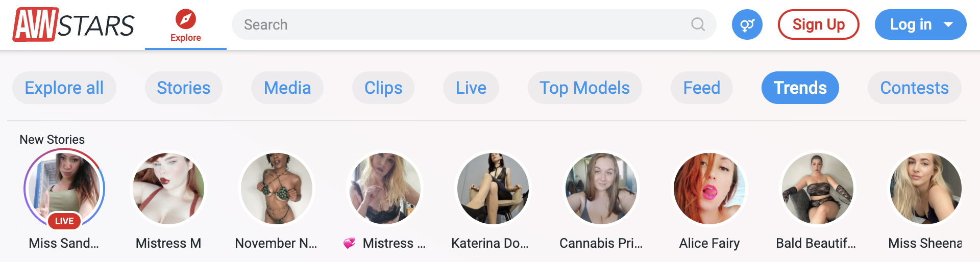Open the Media tab
Image resolution: width=980 pixels, height=262 pixels.
tap(287, 88)
